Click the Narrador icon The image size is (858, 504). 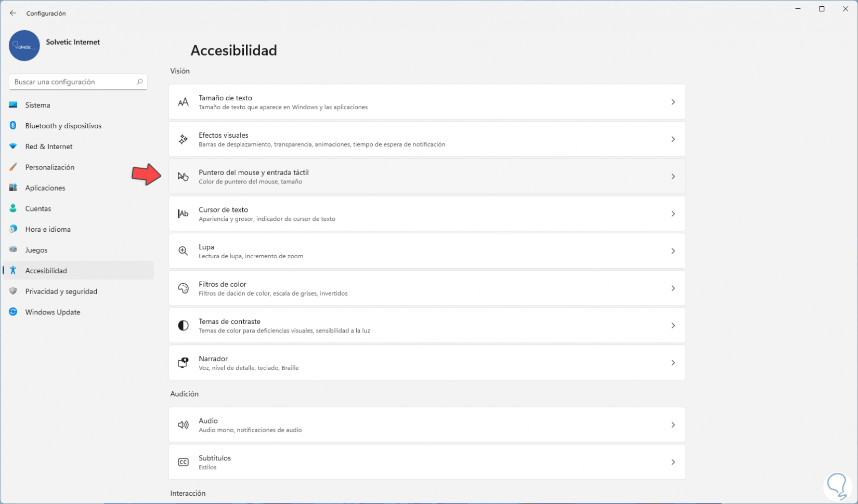(183, 363)
